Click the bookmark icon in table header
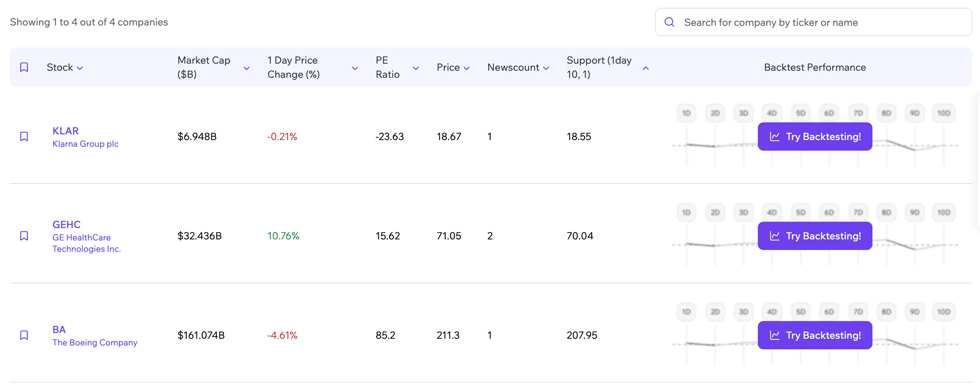980x384 pixels. 24,67
